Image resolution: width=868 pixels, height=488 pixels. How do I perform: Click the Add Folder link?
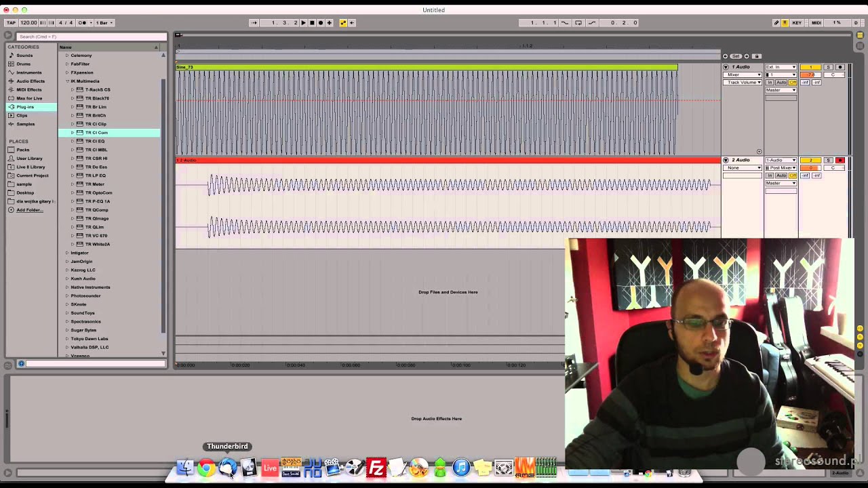click(x=29, y=210)
